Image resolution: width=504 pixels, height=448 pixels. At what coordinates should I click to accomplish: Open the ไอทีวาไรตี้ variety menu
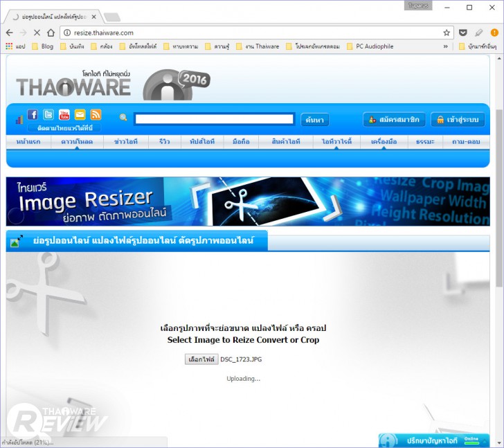(x=336, y=142)
